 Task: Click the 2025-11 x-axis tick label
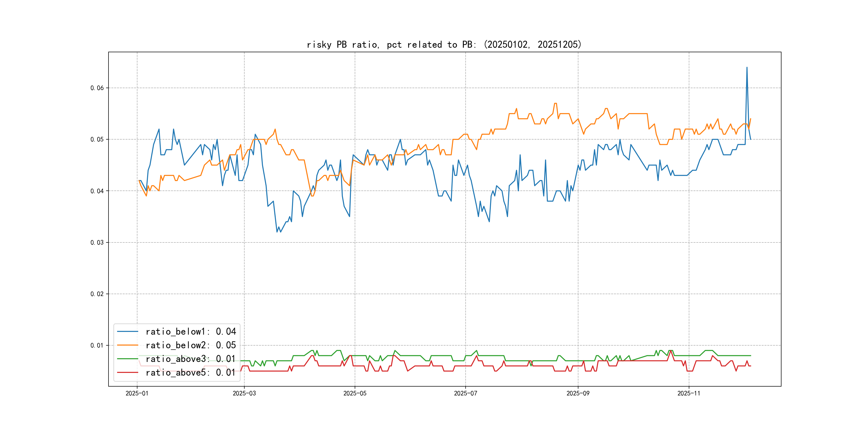(689, 394)
